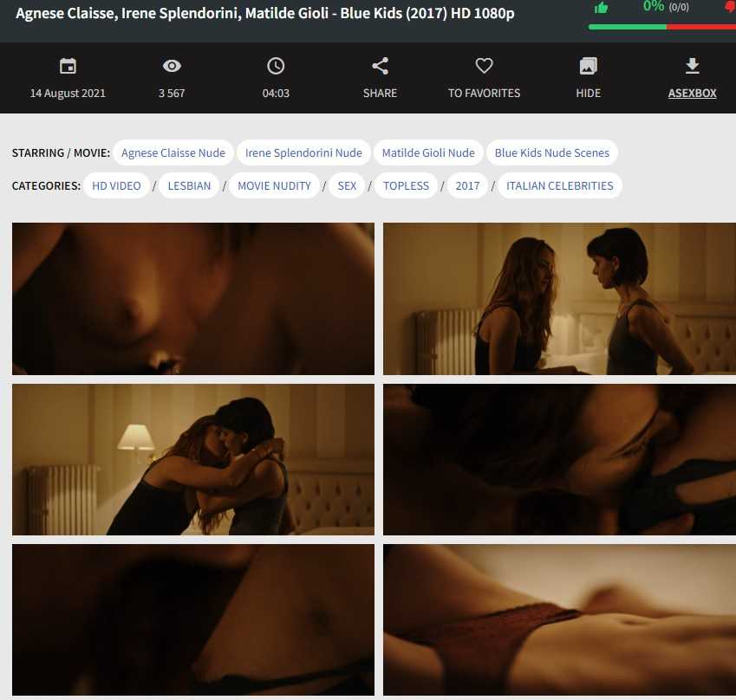
Task: Select the MOVIE NUDITY category
Action: coord(274,185)
